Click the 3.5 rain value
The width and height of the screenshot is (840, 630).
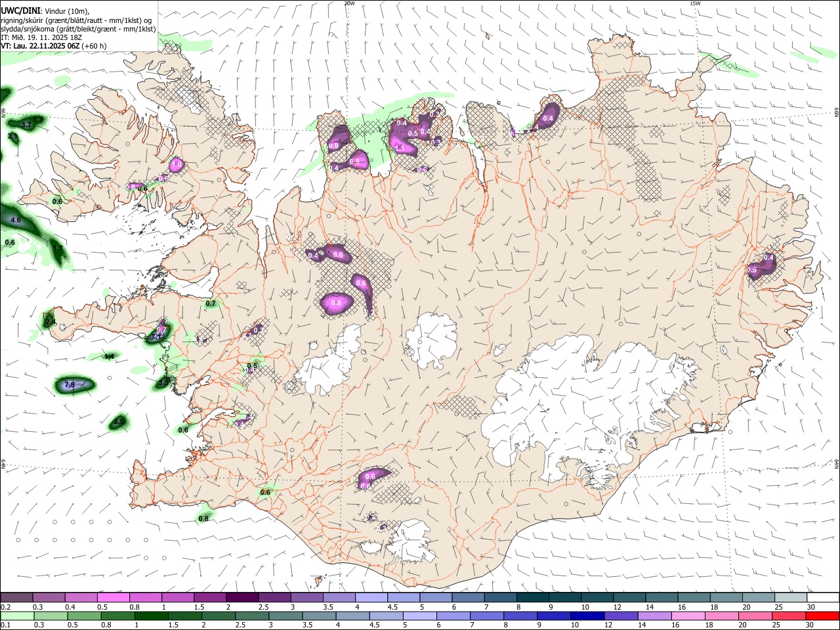point(164,381)
